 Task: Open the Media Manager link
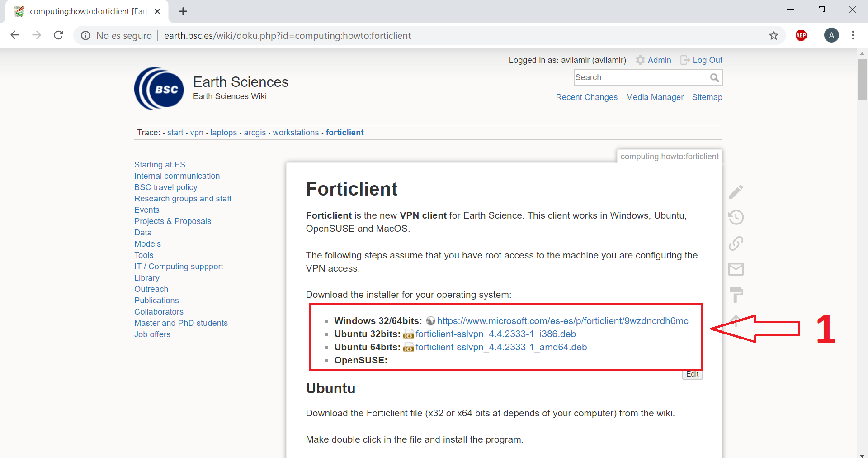(654, 97)
